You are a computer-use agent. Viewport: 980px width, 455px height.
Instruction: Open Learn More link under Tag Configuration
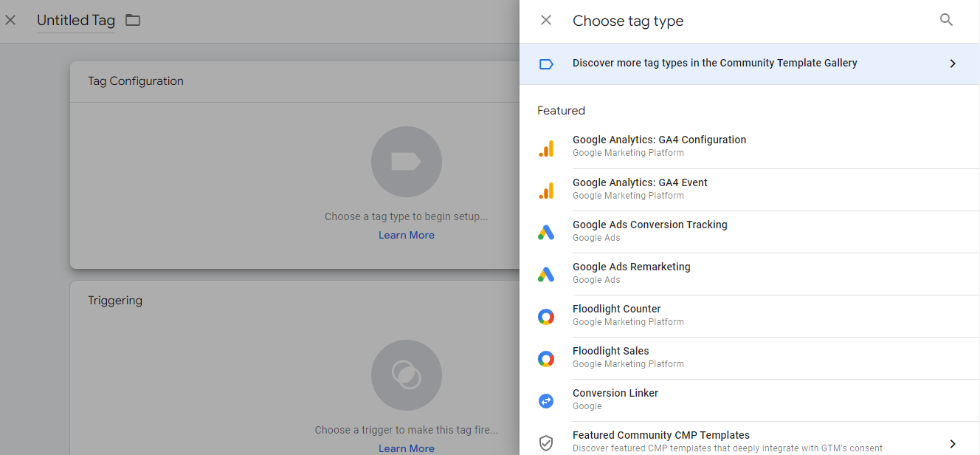pyautogui.click(x=407, y=236)
